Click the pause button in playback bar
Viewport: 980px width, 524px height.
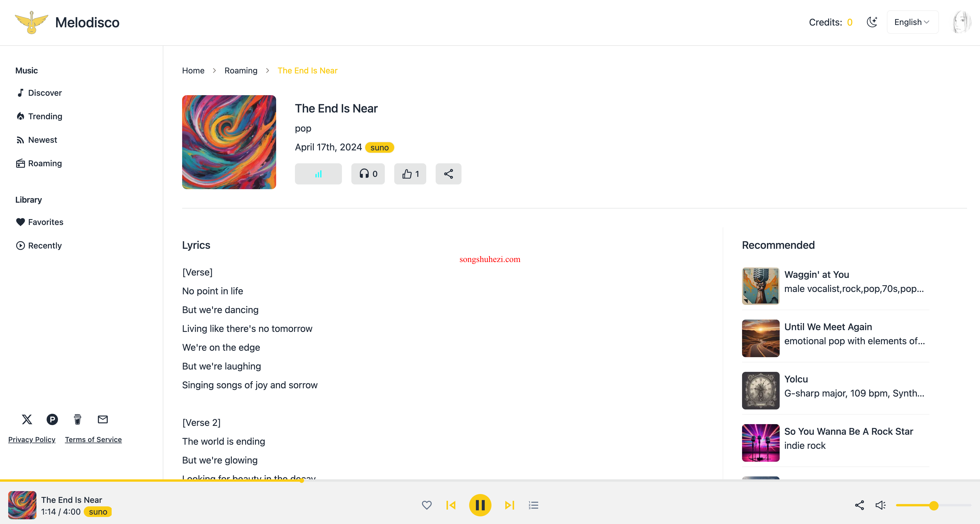[481, 505]
